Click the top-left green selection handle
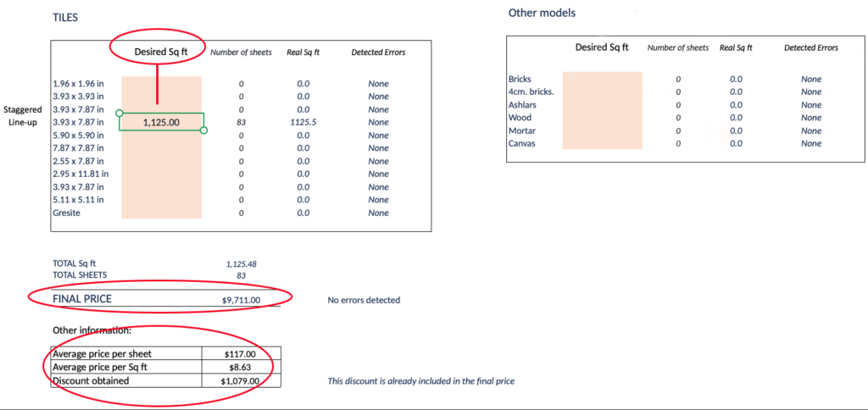The image size is (868, 410). [x=119, y=113]
